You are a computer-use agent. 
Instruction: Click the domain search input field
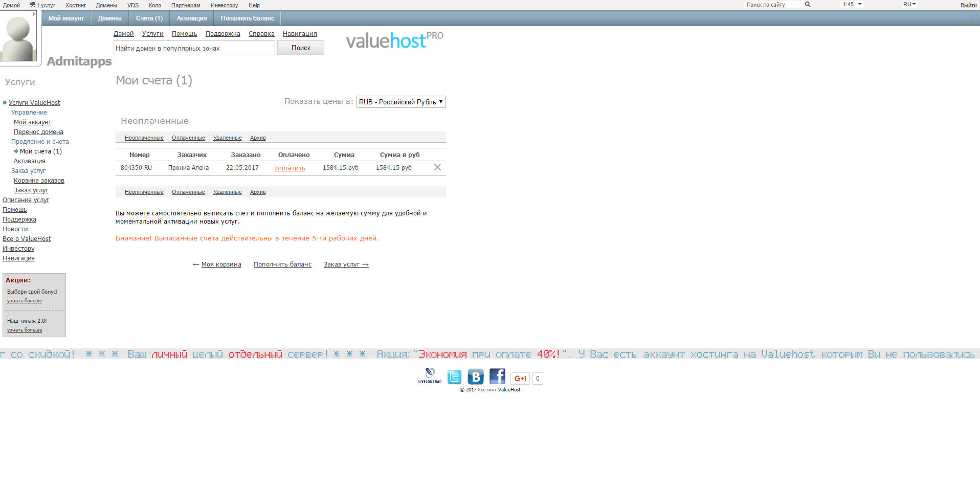(194, 47)
